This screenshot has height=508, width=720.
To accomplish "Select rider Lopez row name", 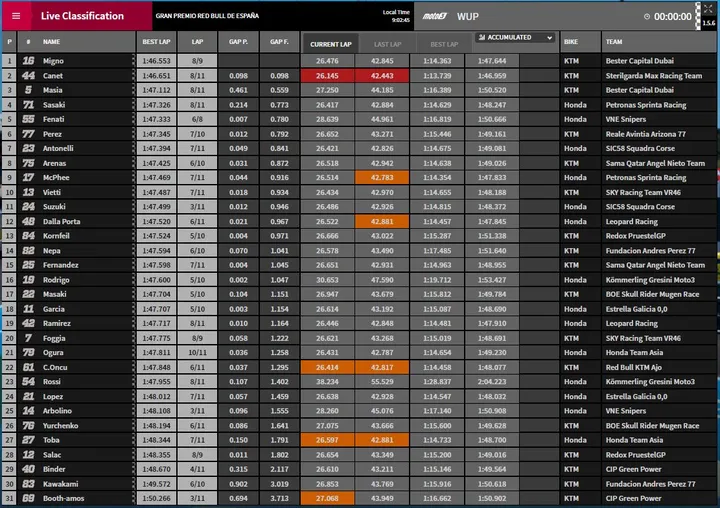I will (53, 396).
